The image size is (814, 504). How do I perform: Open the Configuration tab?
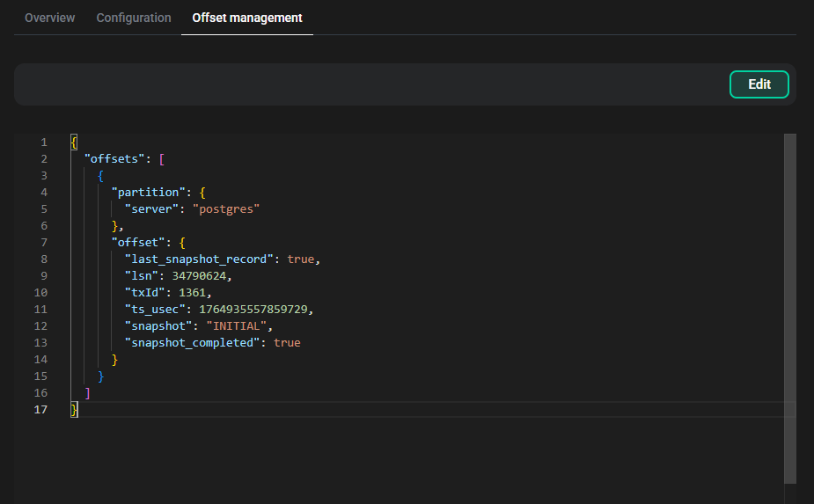pyautogui.click(x=134, y=18)
